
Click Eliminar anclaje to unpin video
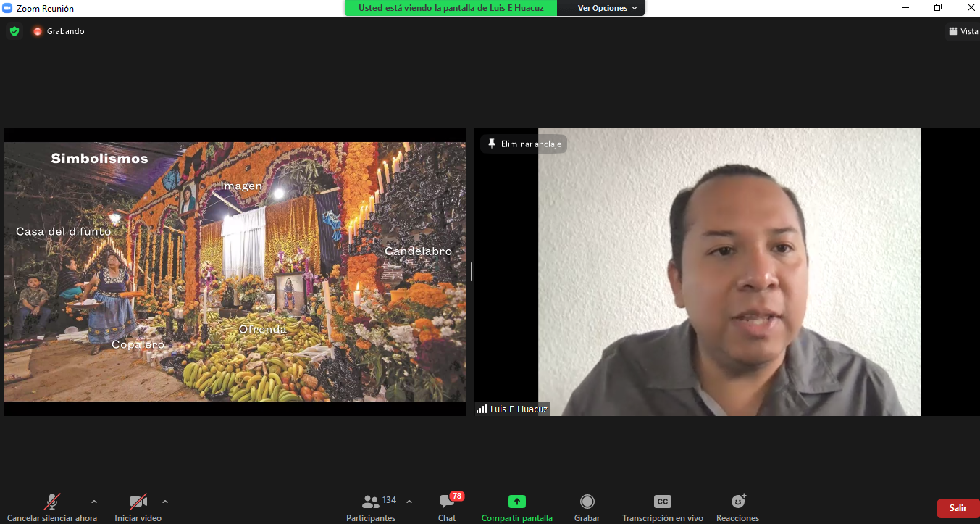(x=524, y=144)
